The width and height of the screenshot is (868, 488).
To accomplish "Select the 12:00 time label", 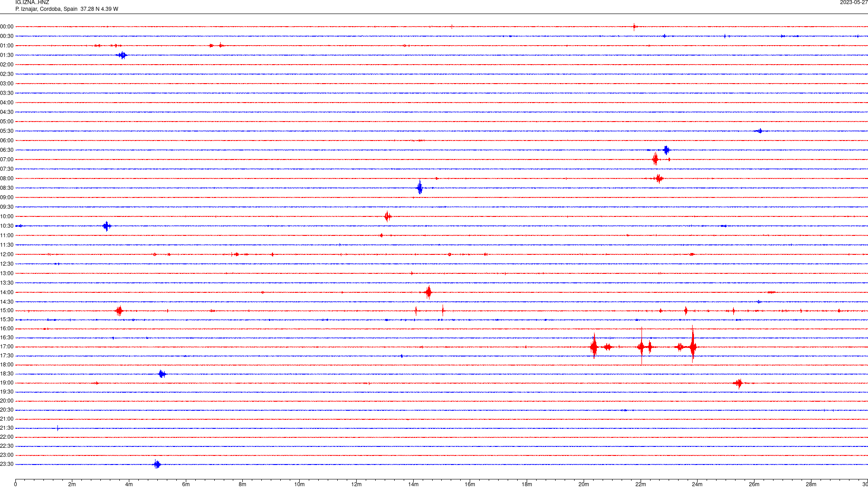I will click(7, 254).
